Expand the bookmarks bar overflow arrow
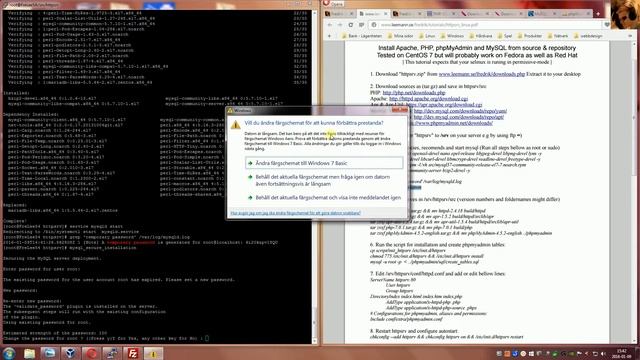The width and height of the screenshot is (640, 360). click(630, 36)
